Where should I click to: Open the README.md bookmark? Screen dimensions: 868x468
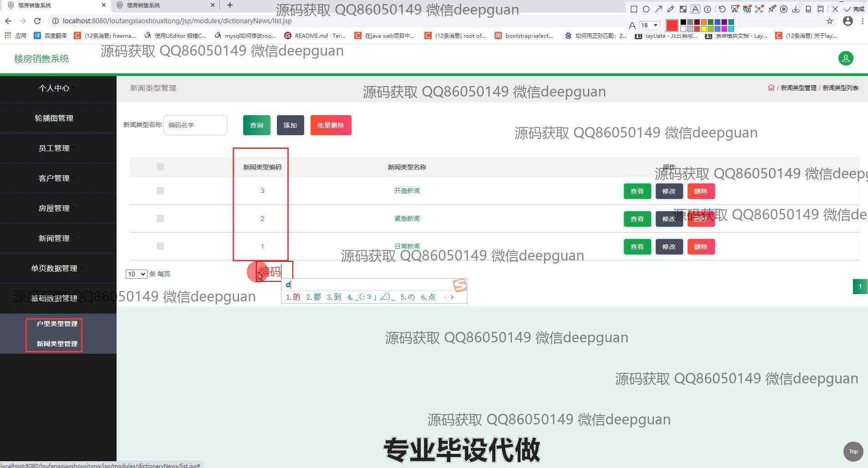(315, 36)
